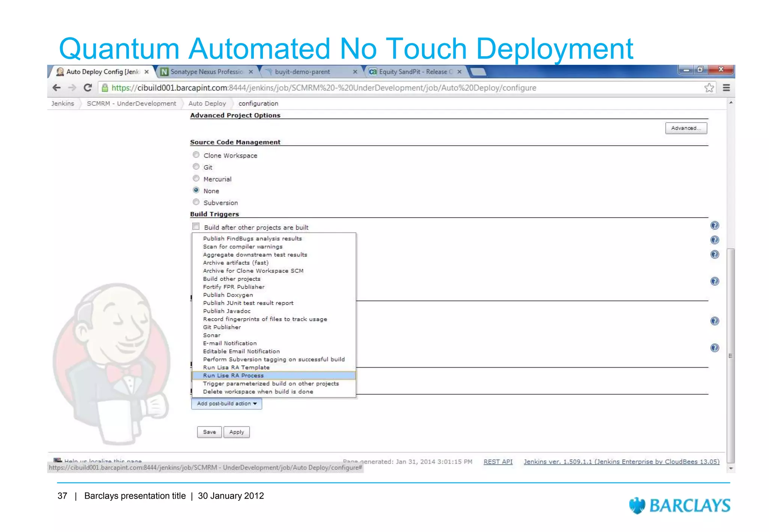Close the Equity SandPit tab
The width and height of the screenshot is (769, 532).
459,72
